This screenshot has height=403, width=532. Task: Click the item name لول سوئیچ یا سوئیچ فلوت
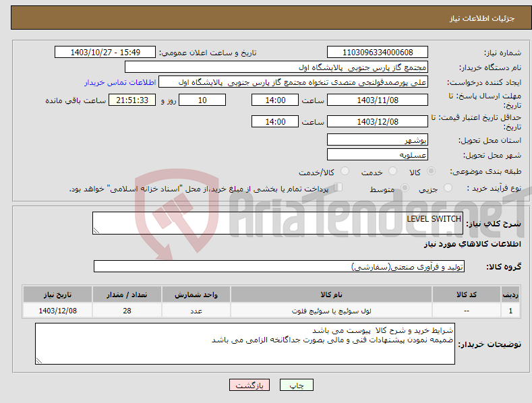331,311
